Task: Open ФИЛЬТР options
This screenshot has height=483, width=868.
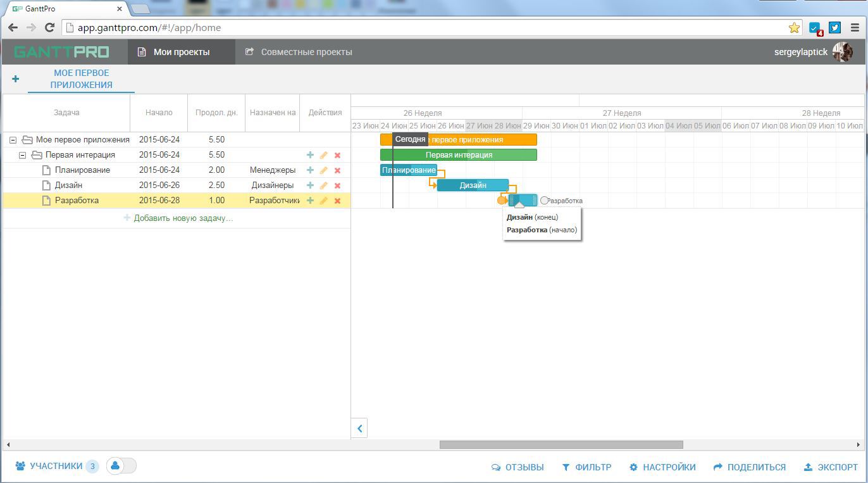Action: tap(586, 467)
